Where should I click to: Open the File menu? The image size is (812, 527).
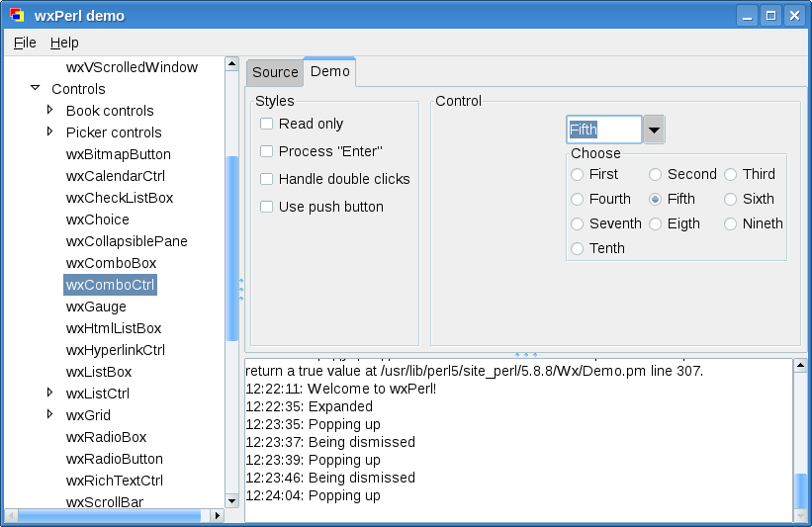pos(25,43)
